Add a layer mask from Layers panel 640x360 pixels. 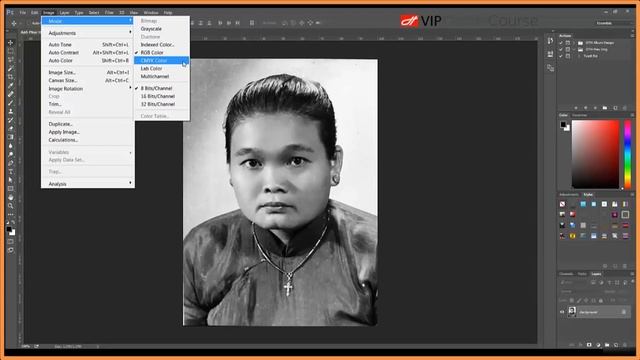589,345
